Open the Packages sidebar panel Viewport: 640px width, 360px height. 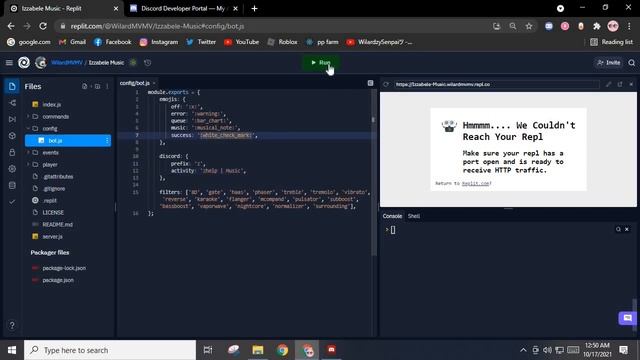(x=12, y=136)
